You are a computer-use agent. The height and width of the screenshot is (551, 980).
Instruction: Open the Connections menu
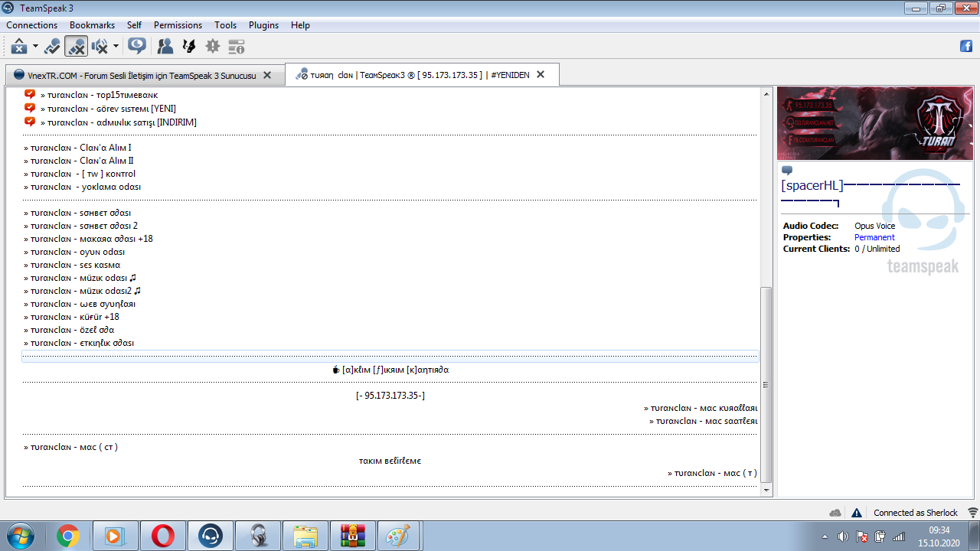32,25
